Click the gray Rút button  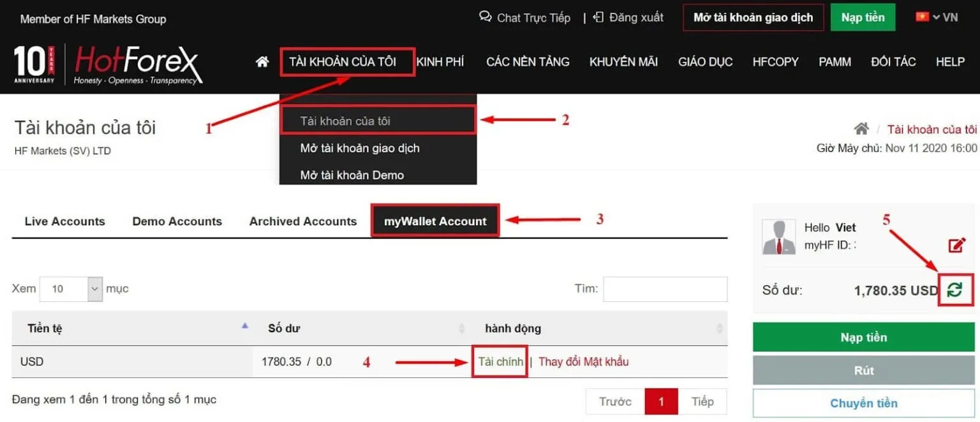tap(863, 370)
